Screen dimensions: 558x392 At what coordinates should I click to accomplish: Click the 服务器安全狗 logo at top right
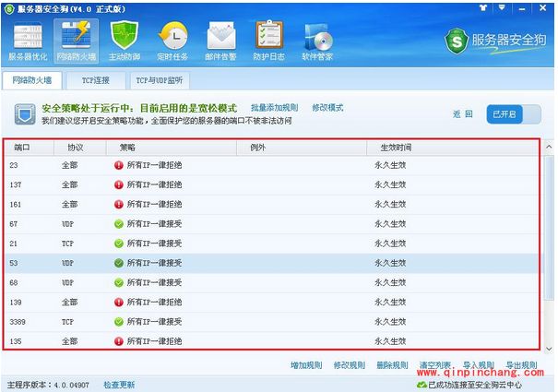tap(495, 41)
